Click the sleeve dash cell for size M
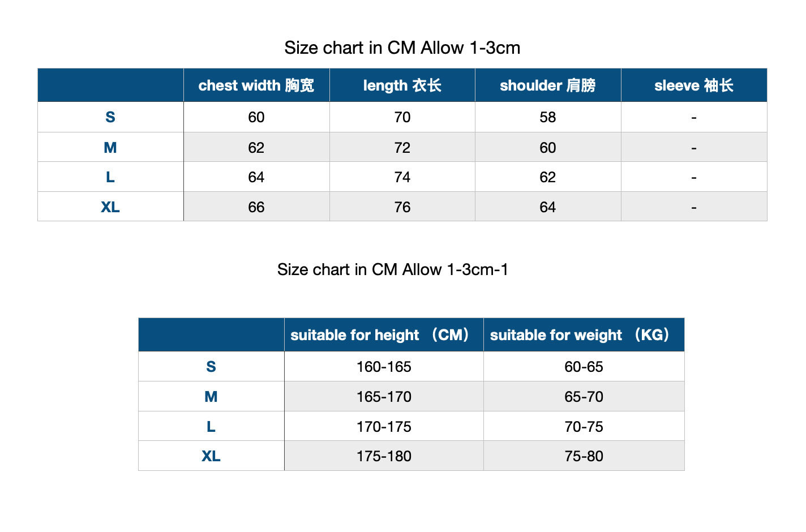This screenshot has width=806, height=532. click(x=694, y=147)
